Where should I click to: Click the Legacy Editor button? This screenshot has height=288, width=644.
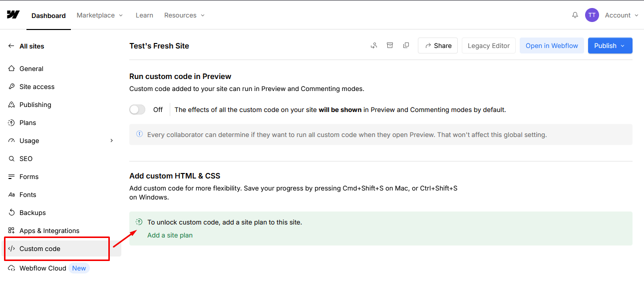[x=489, y=45]
